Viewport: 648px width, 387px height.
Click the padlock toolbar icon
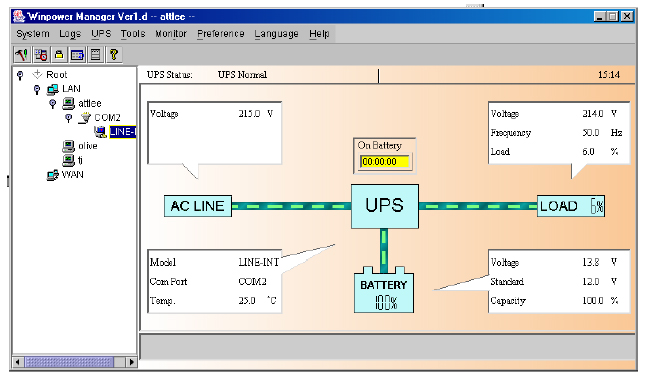pyautogui.click(x=59, y=55)
